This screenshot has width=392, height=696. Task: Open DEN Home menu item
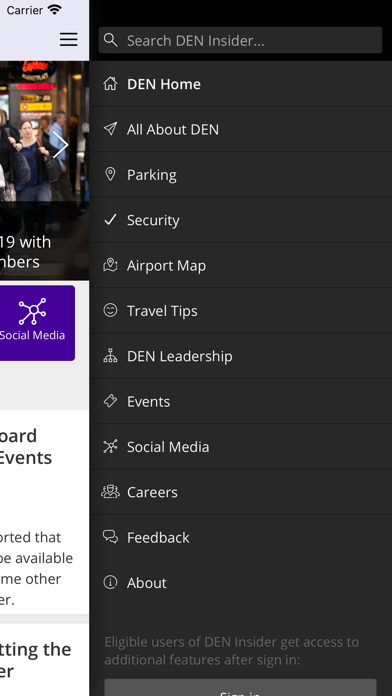pos(241,84)
